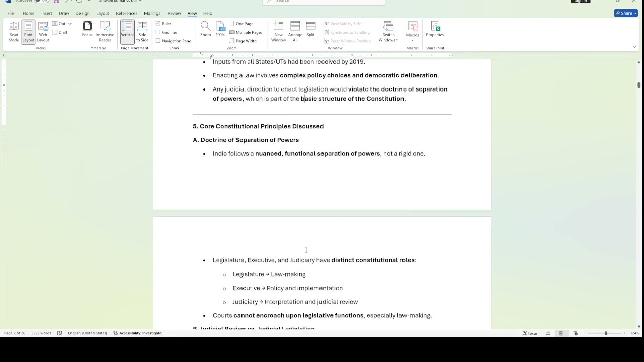Click Page 2 of 26 indicator

[x=15, y=333]
